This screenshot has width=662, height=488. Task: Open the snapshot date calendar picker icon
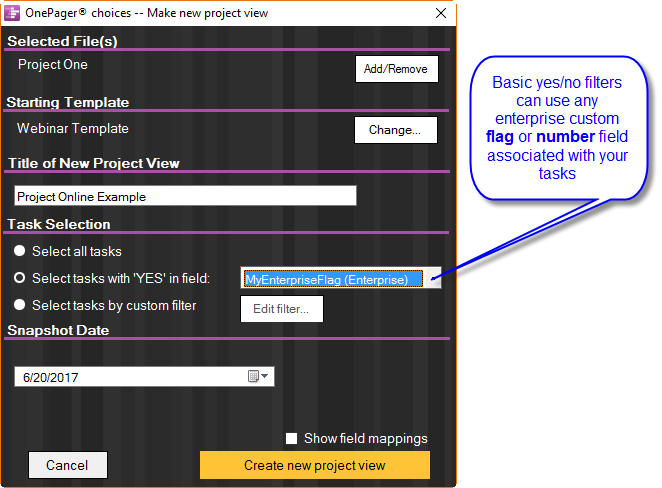(258, 376)
